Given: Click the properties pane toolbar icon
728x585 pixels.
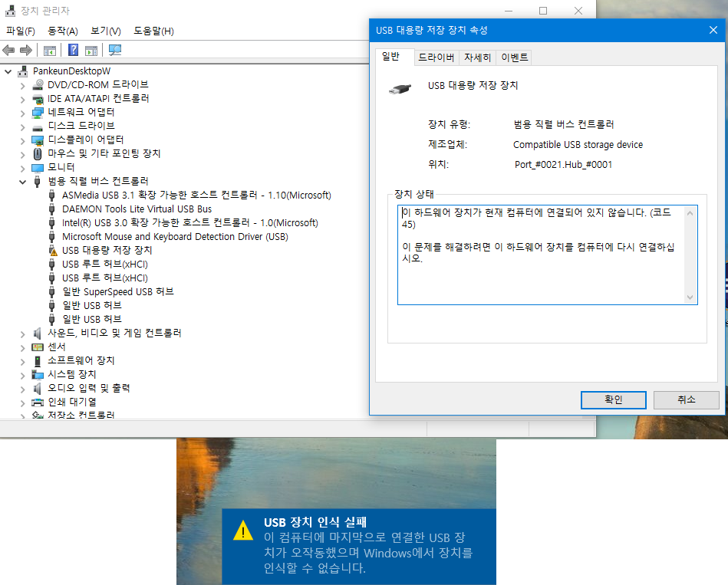Looking at the screenshot, I should click(91, 50).
